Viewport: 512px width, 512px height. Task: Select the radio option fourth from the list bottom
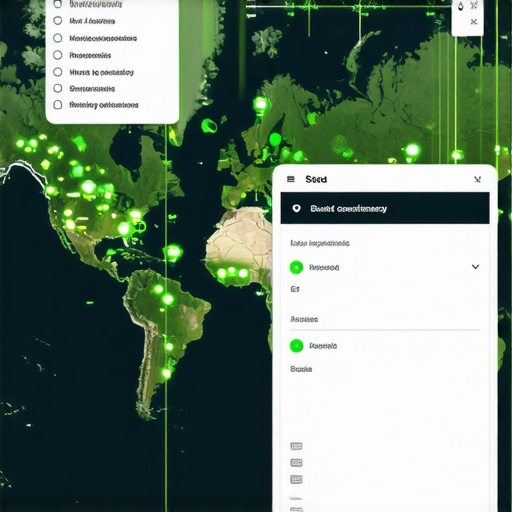(x=58, y=55)
